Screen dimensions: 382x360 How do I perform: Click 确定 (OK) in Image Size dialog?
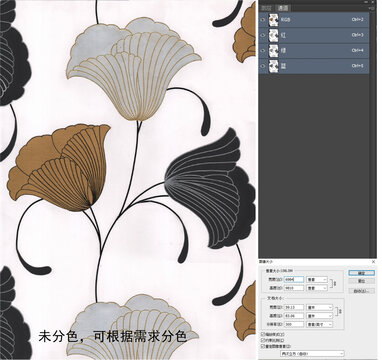point(362,273)
